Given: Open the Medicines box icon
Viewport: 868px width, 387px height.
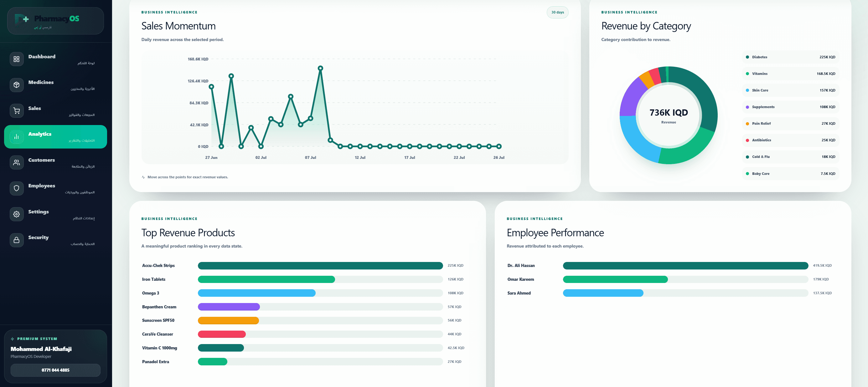Looking at the screenshot, I should 17,85.
